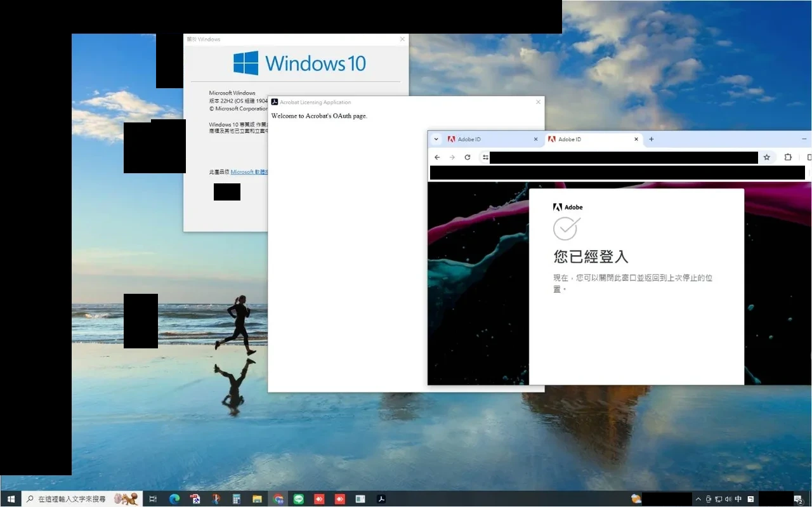The height and width of the screenshot is (507, 812).
Task: Open Chrome's Extensions puzzle icon
Action: click(x=788, y=157)
